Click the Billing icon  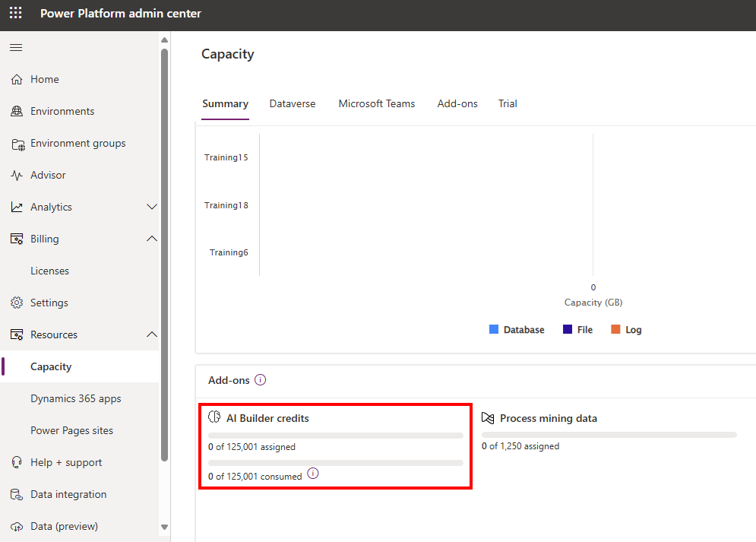17,239
